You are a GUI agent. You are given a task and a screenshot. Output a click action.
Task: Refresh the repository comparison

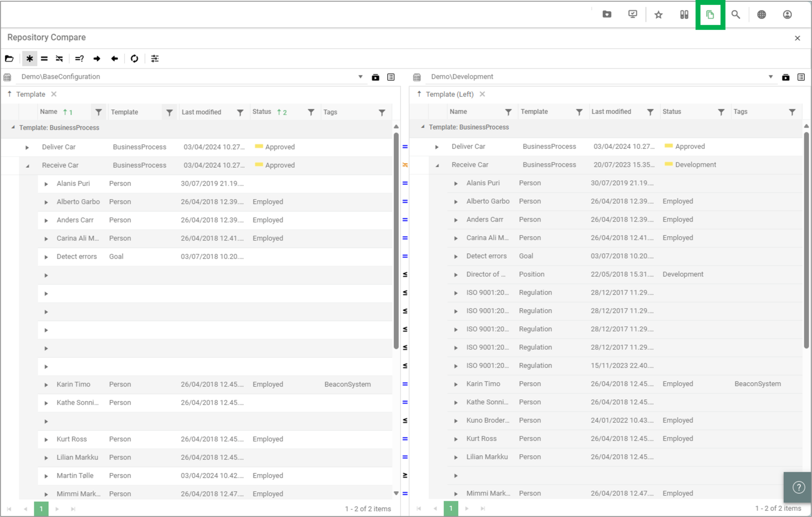coord(134,59)
